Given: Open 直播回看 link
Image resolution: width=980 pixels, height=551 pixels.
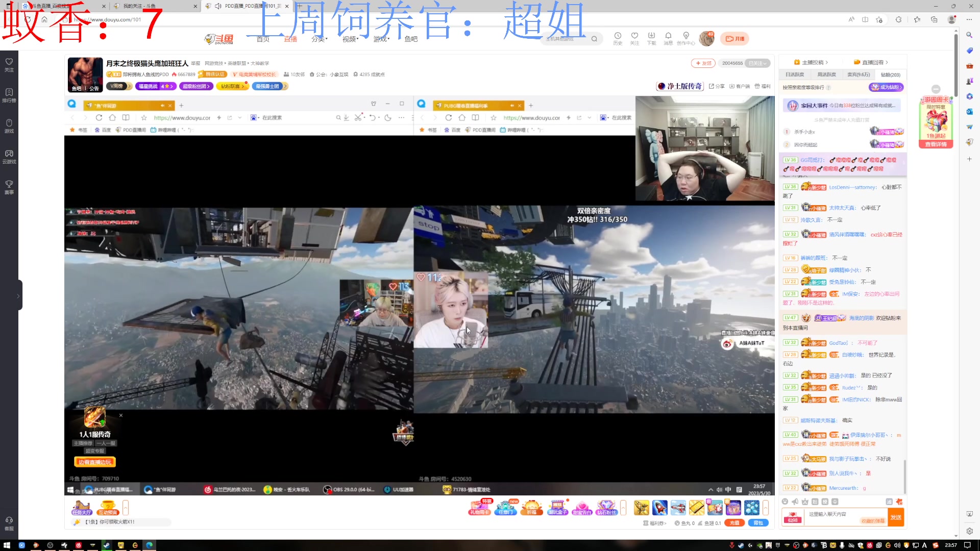Looking at the screenshot, I should tap(871, 62).
